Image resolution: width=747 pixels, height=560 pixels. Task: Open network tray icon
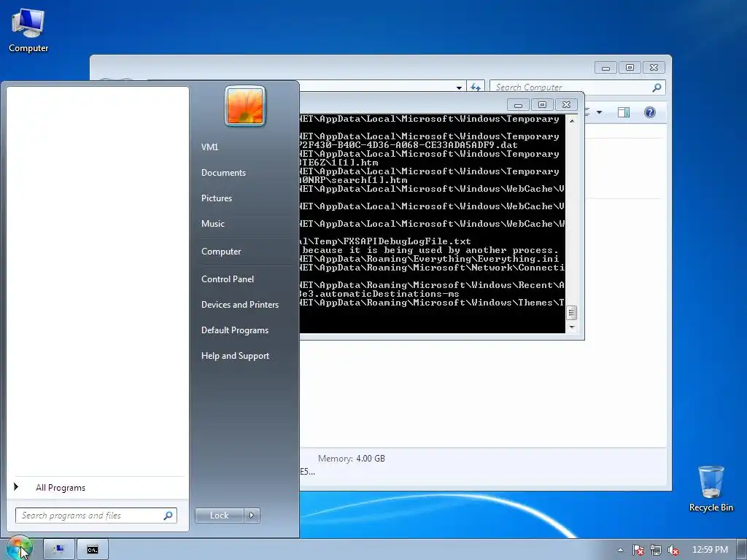tap(656, 550)
